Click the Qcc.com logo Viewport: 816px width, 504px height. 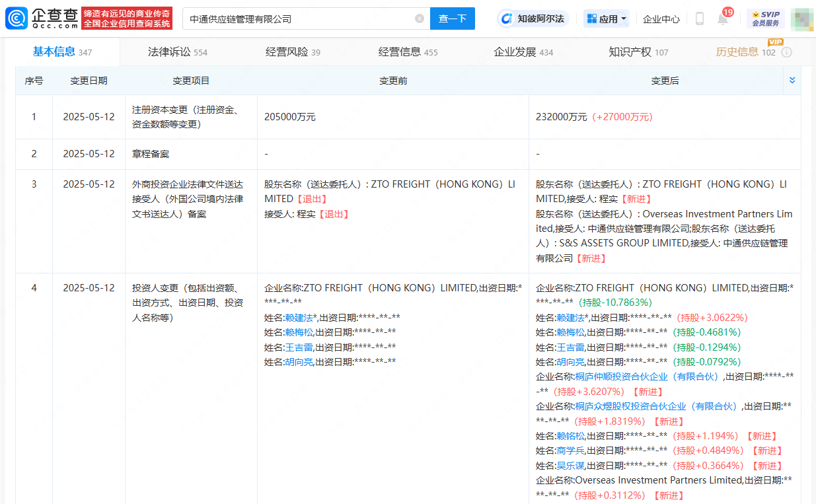pos(43,18)
